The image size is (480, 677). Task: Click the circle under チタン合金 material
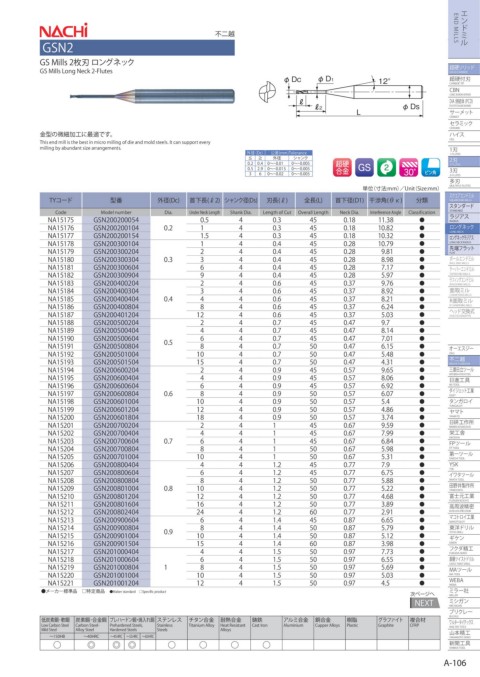pos(203,645)
